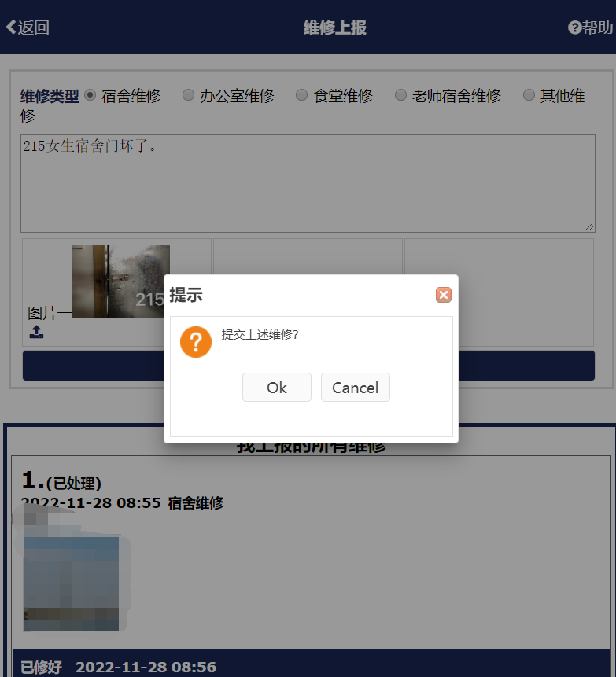Click the upload icon under 图片一
616x677 pixels.
click(36, 332)
